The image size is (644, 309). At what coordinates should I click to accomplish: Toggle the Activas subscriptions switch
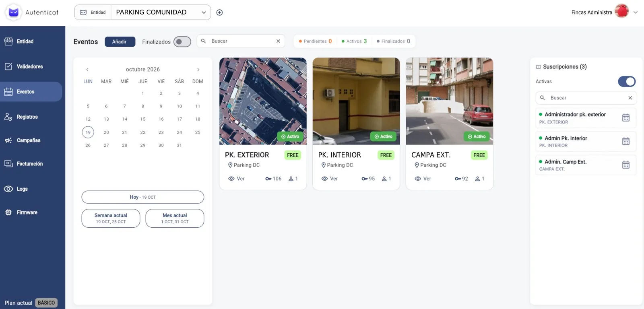click(627, 82)
